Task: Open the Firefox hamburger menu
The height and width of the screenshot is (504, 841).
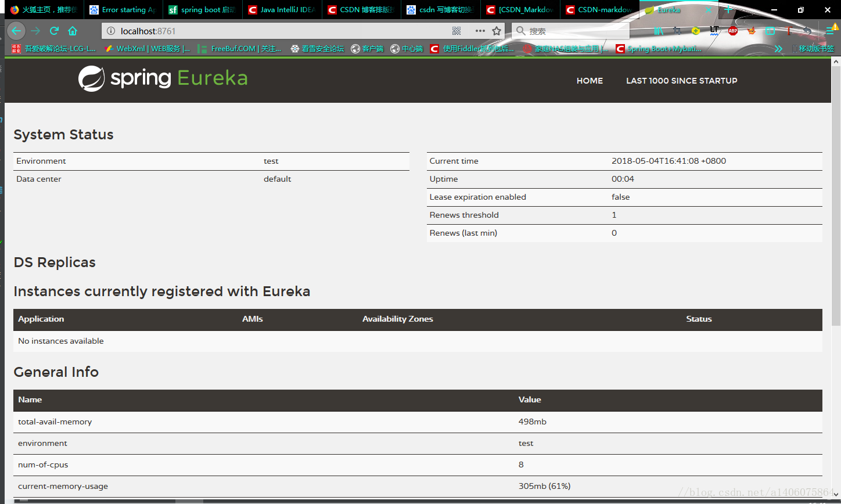Action: [831, 31]
